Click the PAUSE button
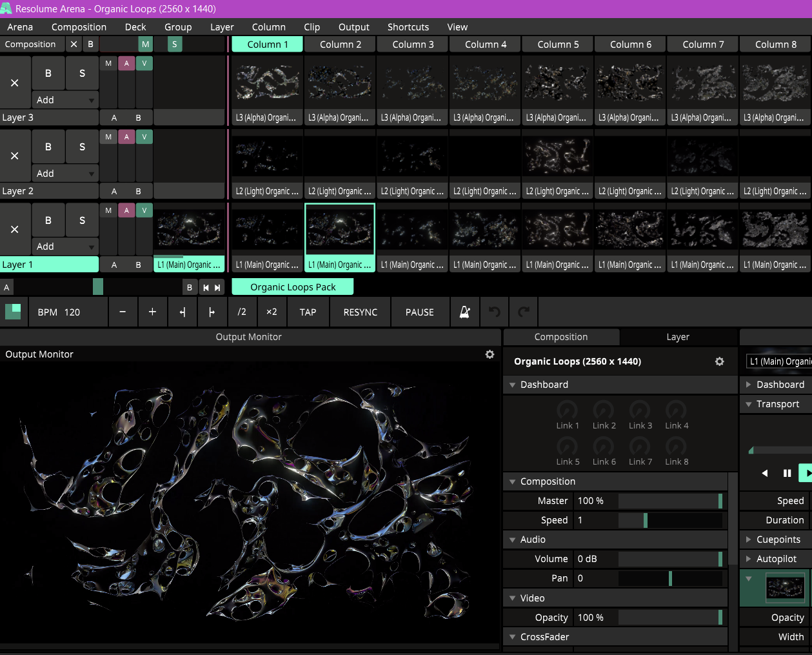Image resolution: width=812 pixels, height=655 pixels. 420,312
